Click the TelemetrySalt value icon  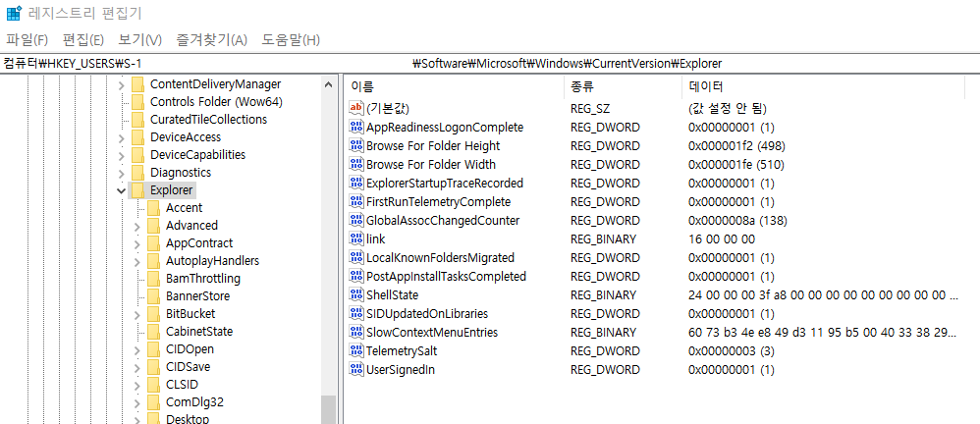tap(355, 351)
